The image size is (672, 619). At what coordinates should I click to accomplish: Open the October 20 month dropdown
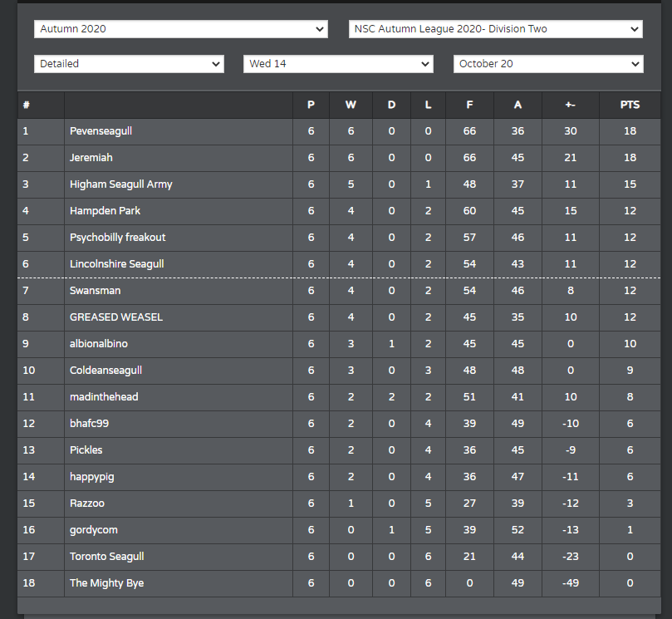(x=548, y=64)
